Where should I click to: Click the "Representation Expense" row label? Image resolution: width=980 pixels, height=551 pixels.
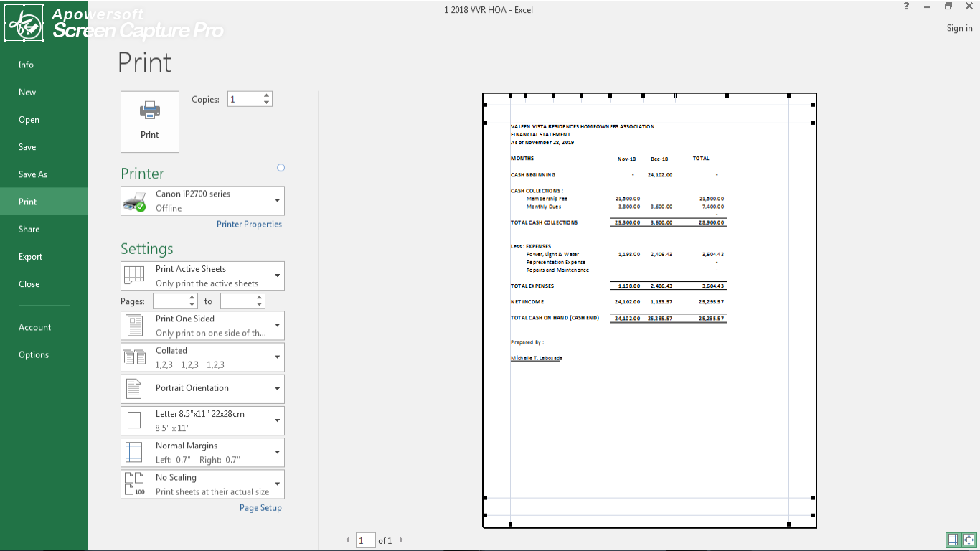[x=556, y=262]
